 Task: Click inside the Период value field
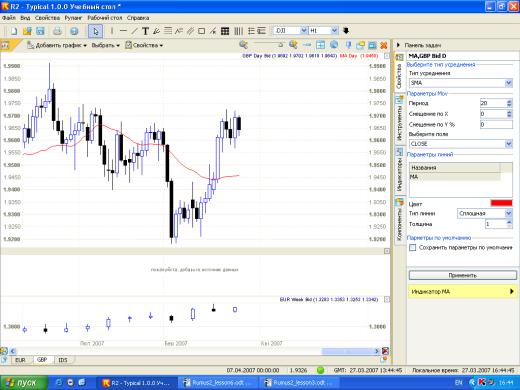493,103
